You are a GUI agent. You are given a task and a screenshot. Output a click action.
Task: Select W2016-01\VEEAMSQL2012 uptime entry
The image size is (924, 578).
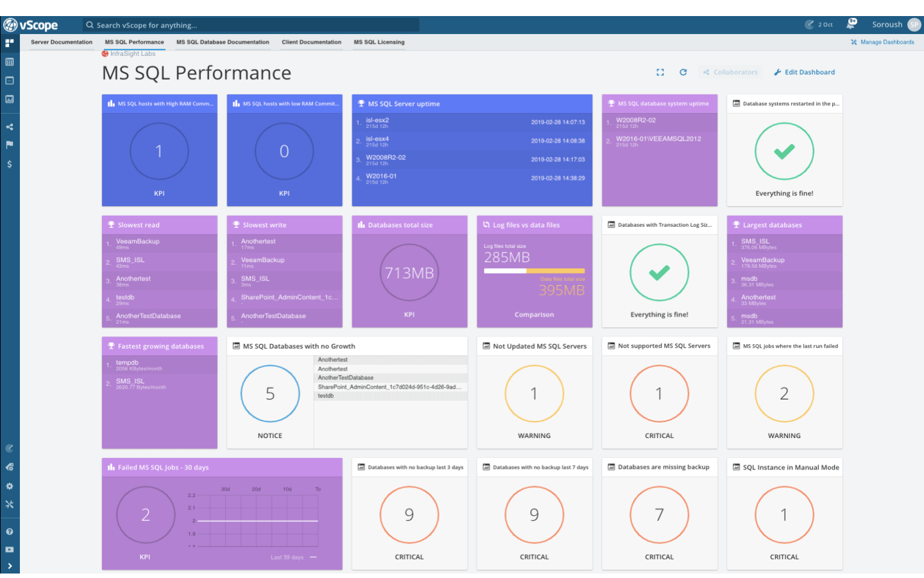point(659,141)
